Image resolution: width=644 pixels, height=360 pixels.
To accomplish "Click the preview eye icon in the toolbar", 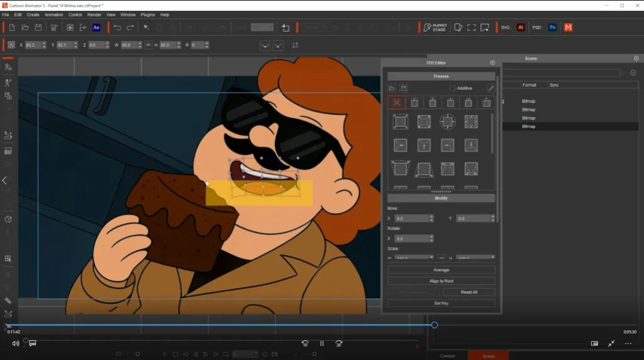I will (x=70, y=28).
